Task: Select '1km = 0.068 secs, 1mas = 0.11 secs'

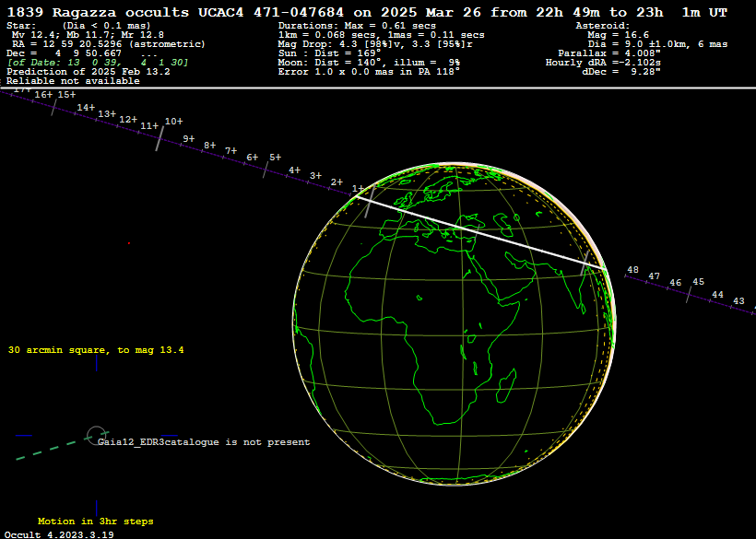Action: 382,35
